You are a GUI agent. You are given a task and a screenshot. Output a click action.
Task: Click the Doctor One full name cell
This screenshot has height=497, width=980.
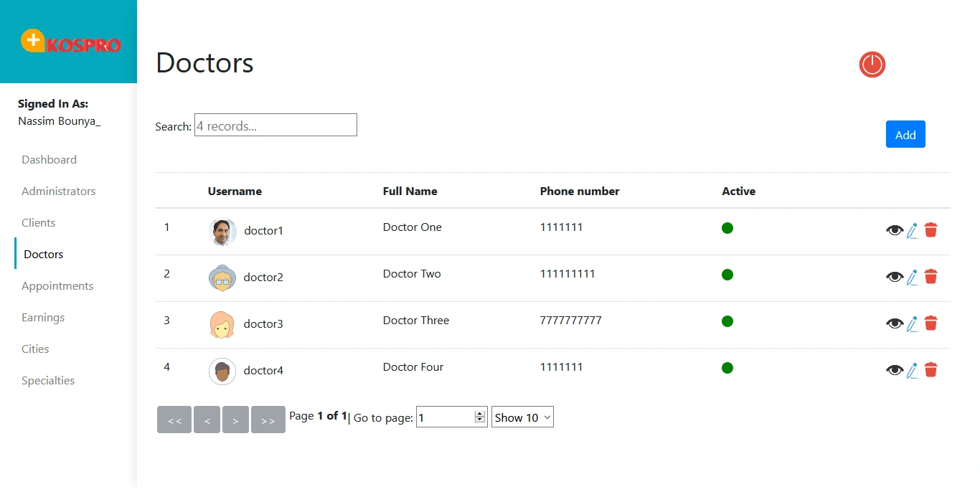413,227
